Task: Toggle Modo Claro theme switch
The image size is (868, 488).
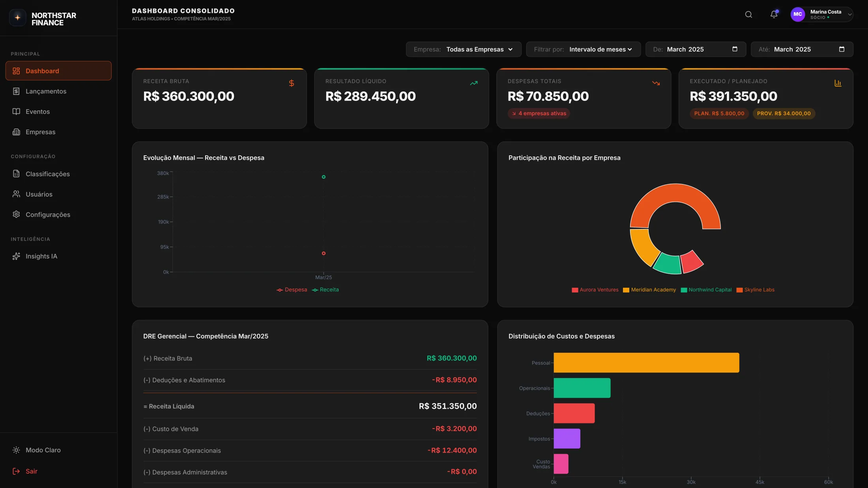Action: pos(43,450)
